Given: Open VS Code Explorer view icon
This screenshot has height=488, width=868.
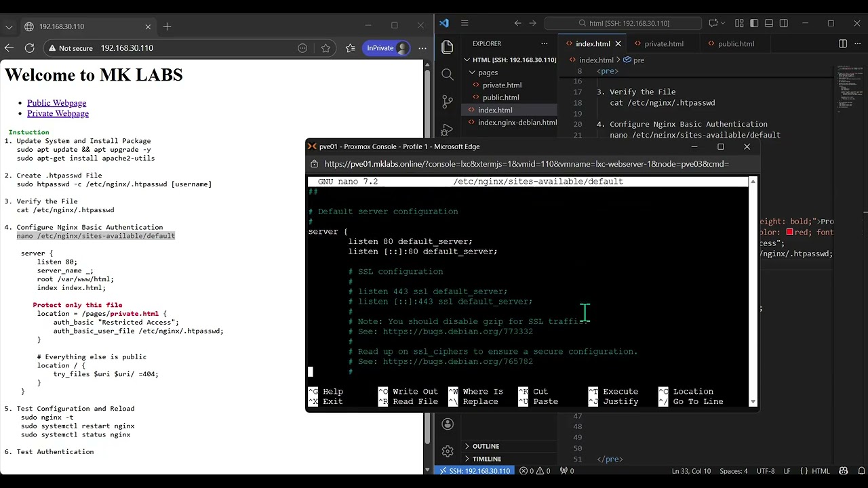Looking at the screenshot, I should tap(448, 47).
